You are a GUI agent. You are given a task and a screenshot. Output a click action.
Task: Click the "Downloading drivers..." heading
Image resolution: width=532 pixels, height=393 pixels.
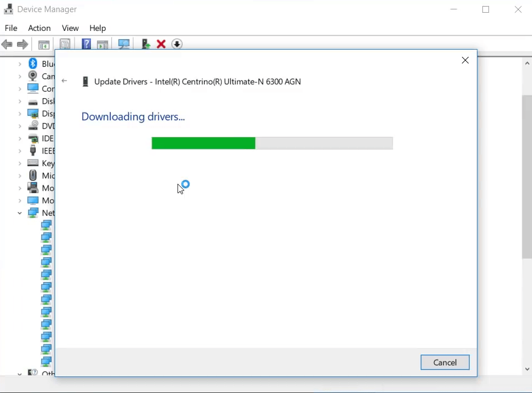tap(133, 116)
